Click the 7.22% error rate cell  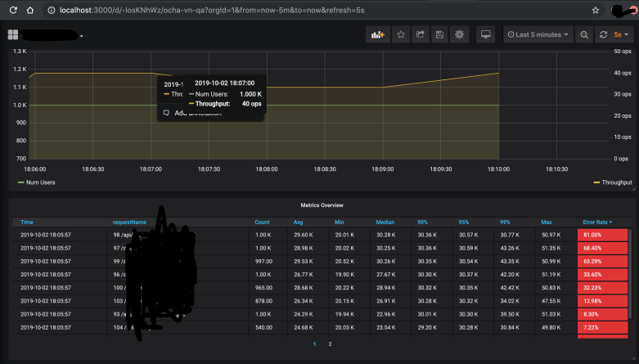point(602,327)
